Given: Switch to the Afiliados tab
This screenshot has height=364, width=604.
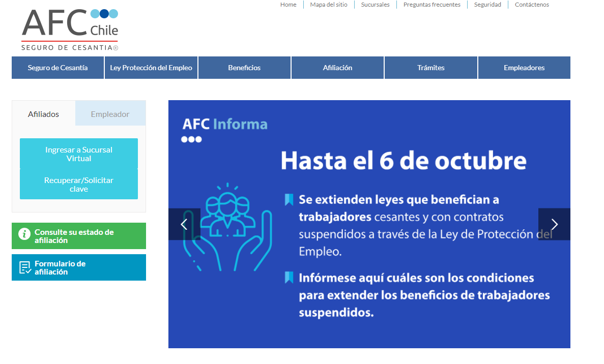Looking at the screenshot, I should (43, 114).
